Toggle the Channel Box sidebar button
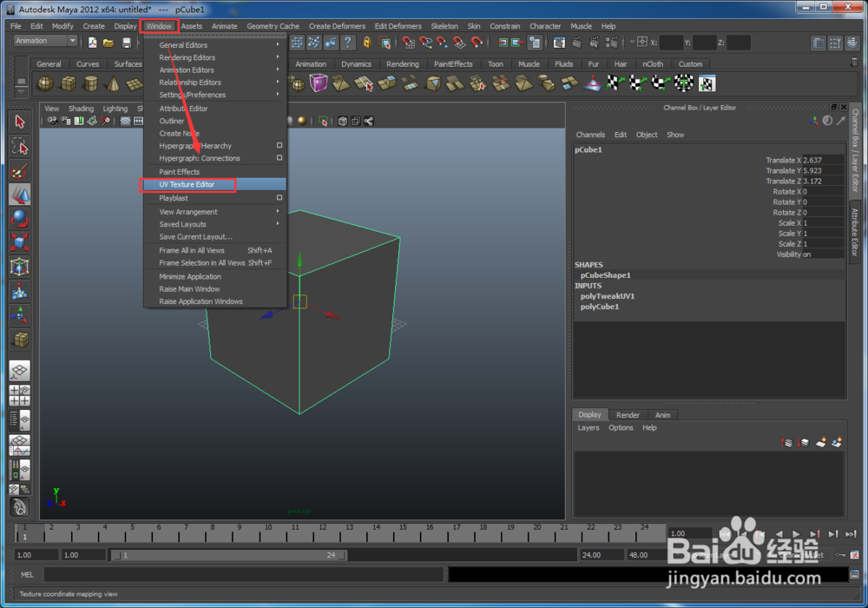 [852, 43]
